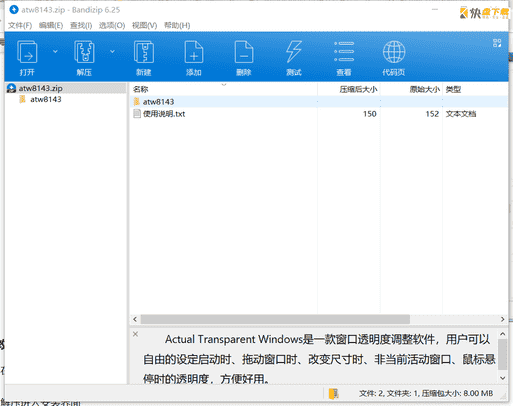513x406 pixels.
Task: Open the View (视图) menu
Action: [x=144, y=25]
